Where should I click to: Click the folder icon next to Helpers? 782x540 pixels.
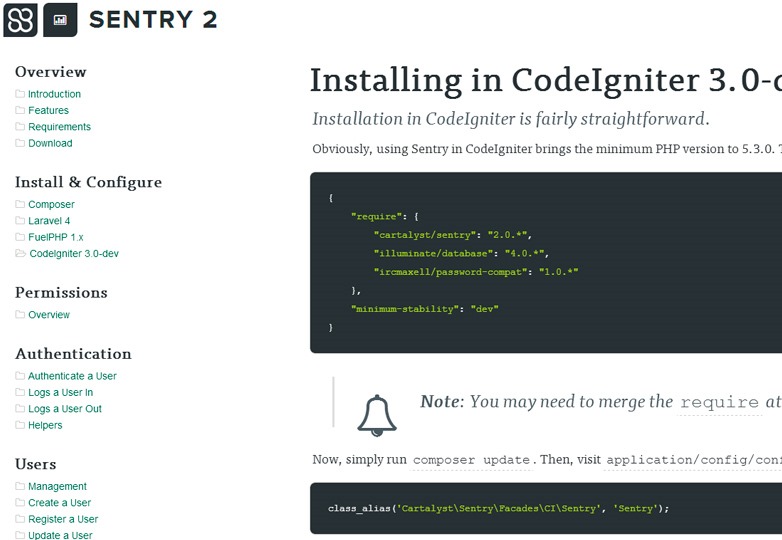20,426
